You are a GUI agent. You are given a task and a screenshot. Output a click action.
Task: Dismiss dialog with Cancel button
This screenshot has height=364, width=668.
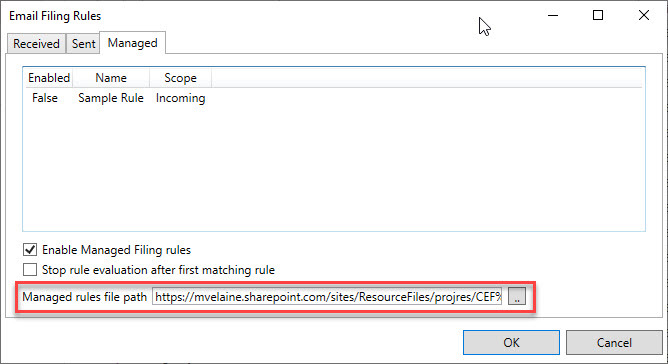[x=614, y=343]
